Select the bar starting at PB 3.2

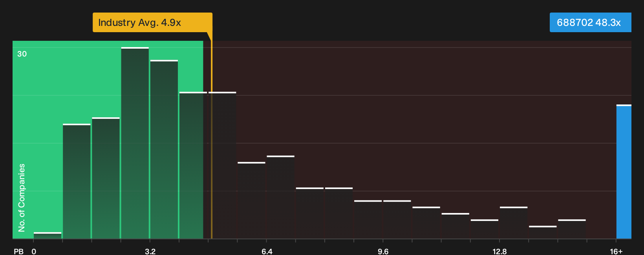tap(164, 149)
